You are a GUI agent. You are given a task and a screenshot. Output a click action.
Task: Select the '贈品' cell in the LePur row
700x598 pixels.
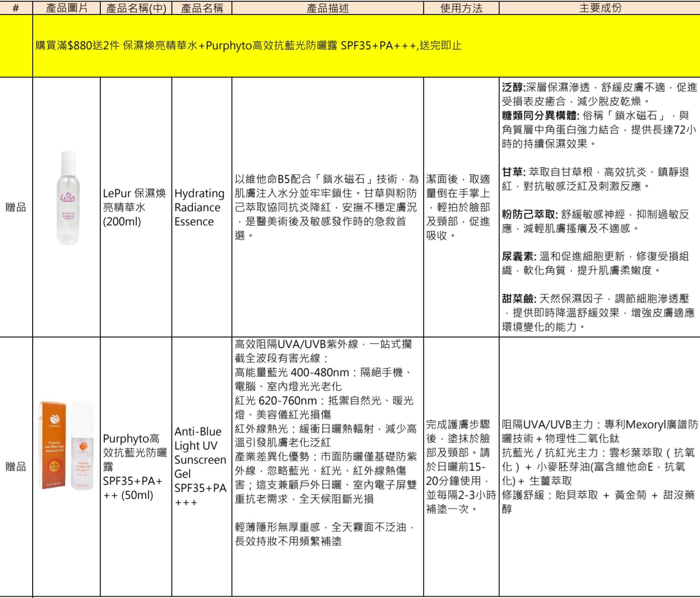click(x=16, y=207)
